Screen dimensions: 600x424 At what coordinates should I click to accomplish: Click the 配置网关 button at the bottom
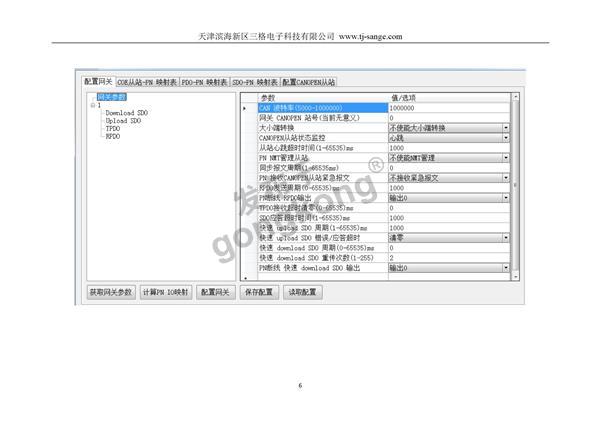point(215,292)
